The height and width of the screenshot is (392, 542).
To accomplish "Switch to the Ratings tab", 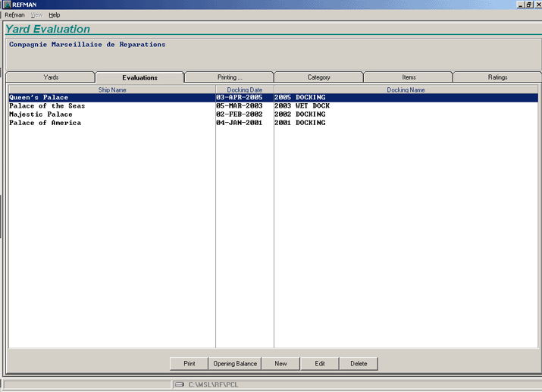I will [x=497, y=77].
